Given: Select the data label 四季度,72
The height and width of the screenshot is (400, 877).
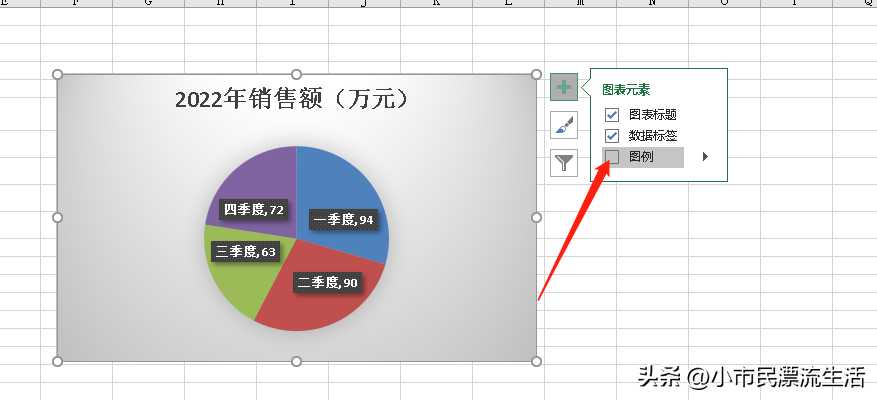Looking at the screenshot, I should (x=253, y=209).
